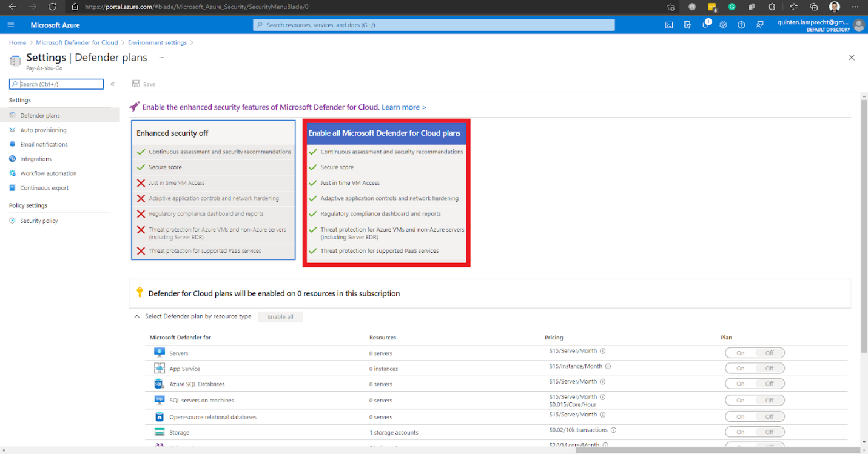Show pricing info for Azure SQL Databases
This screenshot has width=868, height=454.
pos(603,382)
